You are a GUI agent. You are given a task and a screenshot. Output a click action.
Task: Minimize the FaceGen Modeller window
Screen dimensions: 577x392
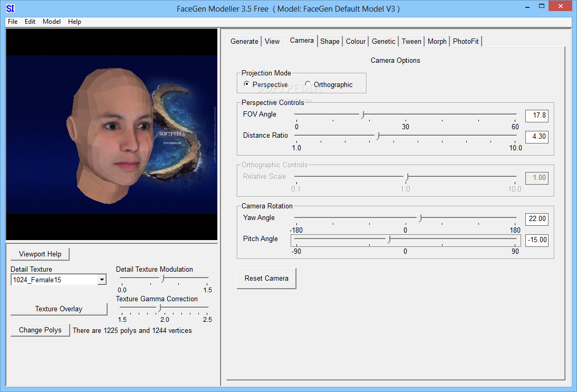527,6
